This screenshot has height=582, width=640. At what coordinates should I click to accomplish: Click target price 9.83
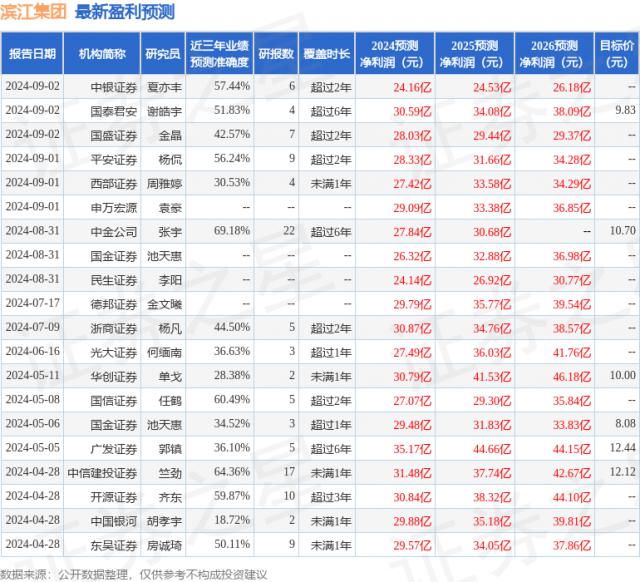tap(625, 110)
